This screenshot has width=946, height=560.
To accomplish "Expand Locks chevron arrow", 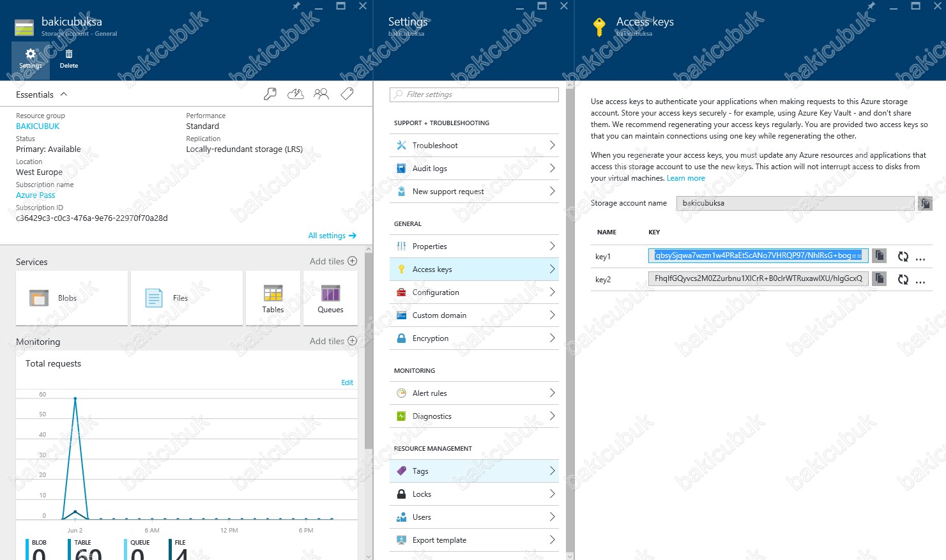I will 553,494.
